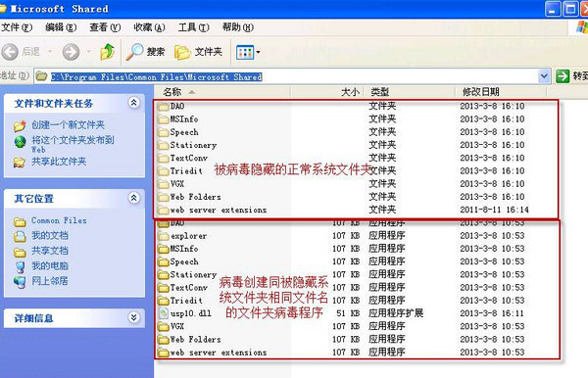
Task: Click the Back navigation arrow icon
Action: tap(10, 52)
